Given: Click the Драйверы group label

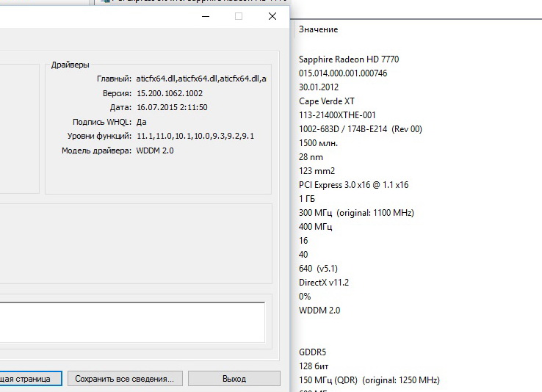Looking at the screenshot, I should (71, 65).
